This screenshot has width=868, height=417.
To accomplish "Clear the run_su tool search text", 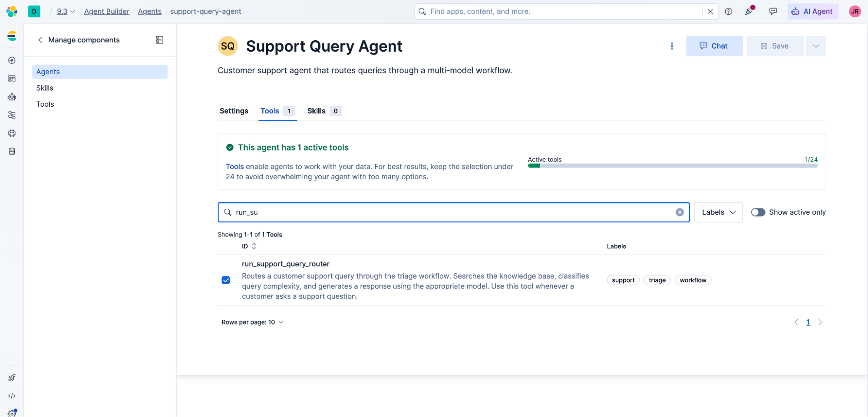I will [x=680, y=212].
